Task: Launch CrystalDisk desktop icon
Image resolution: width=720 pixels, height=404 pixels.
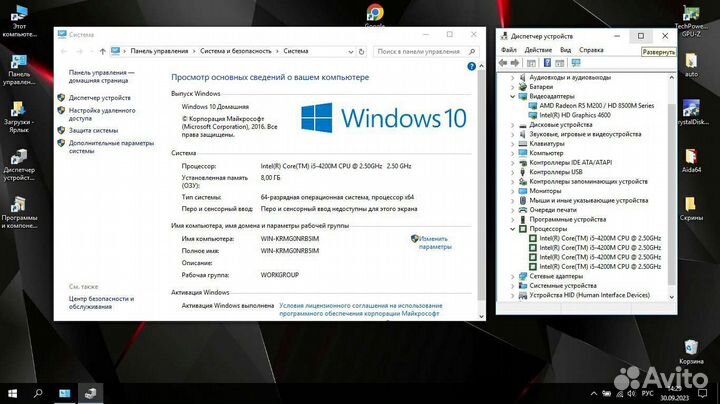Action: [692, 113]
